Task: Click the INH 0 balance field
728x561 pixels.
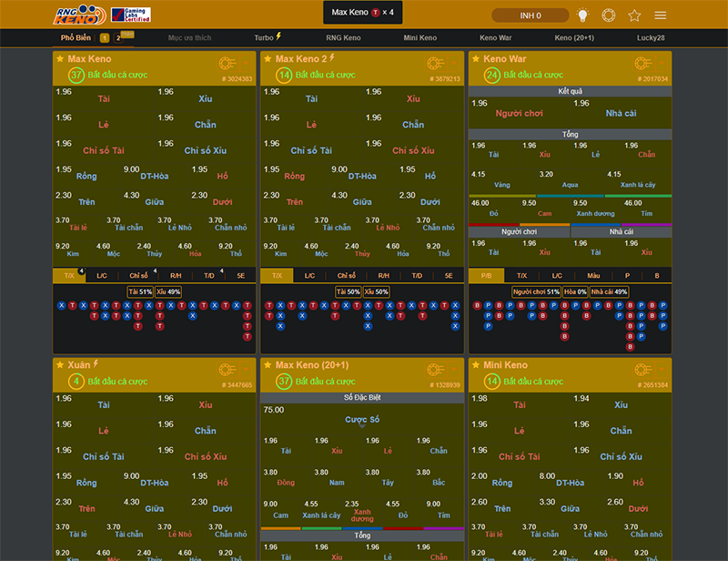Action: tap(531, 15)
